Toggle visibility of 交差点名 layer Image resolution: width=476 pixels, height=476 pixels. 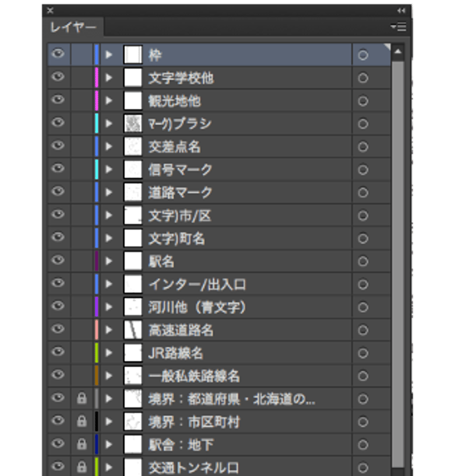tap(58, 146)
